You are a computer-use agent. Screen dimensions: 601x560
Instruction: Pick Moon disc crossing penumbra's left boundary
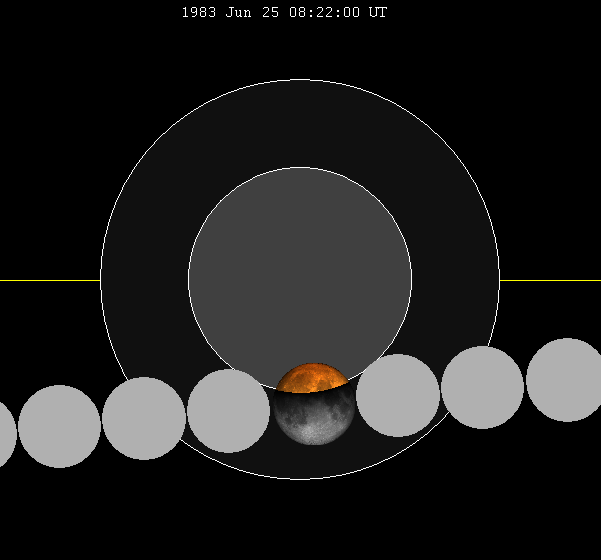click(144, 418)
